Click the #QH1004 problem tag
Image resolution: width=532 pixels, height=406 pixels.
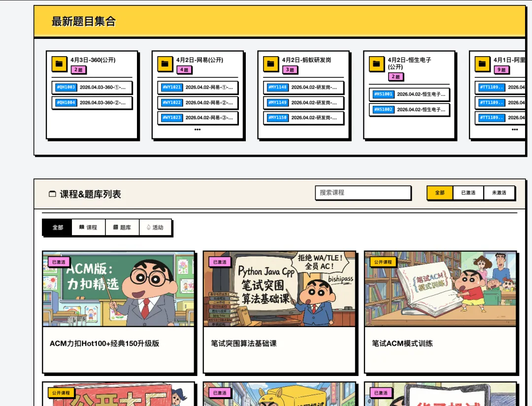click(66, 102)
